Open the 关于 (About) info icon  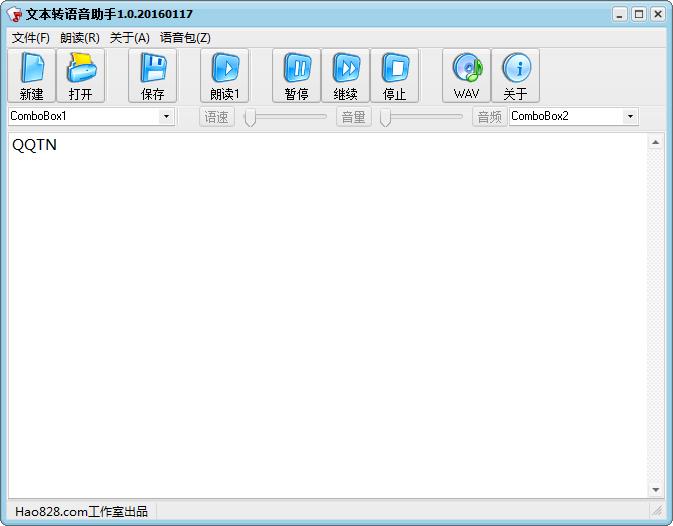tap(516, 76)
